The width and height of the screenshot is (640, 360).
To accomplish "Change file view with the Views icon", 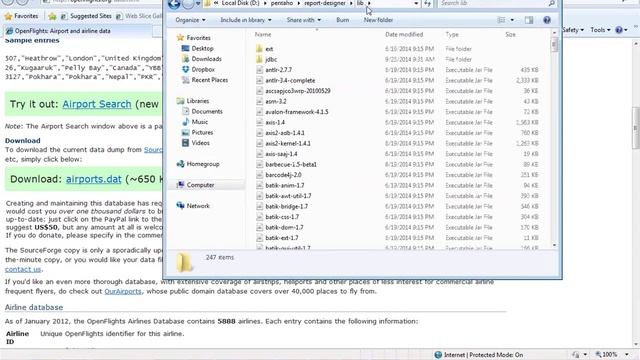I will (x=501, y=20).
